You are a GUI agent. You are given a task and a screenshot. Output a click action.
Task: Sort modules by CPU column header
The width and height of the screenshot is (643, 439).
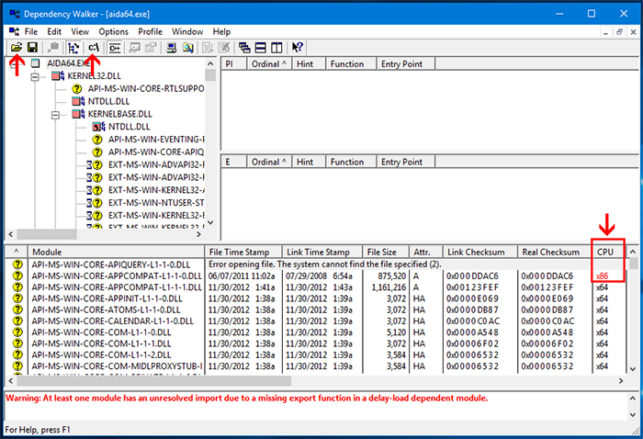(609, 252)
